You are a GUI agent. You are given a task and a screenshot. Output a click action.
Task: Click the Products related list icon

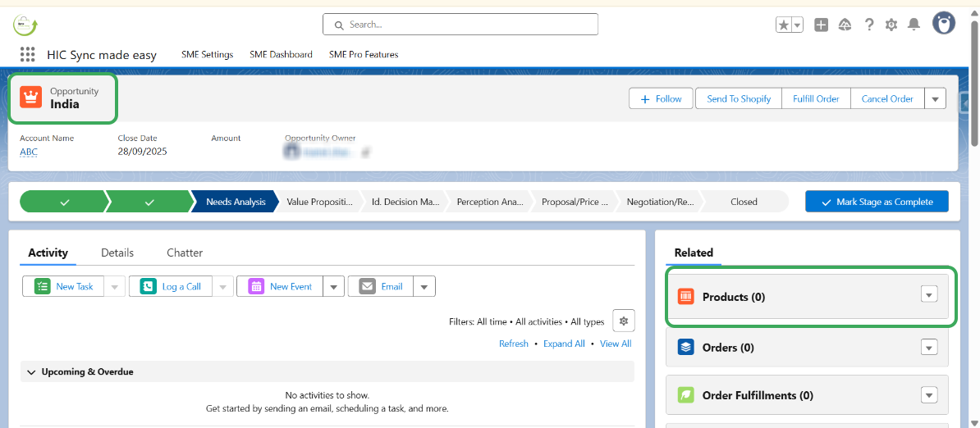click(x=686, y=297)
